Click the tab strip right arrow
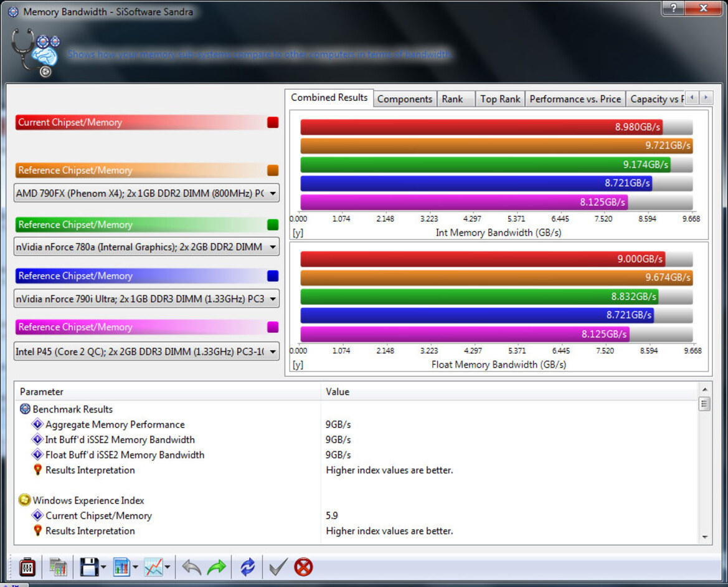Image resolution: width=728 pixels, height=587 pixels. pyautogui.click(x=706, y=98)
